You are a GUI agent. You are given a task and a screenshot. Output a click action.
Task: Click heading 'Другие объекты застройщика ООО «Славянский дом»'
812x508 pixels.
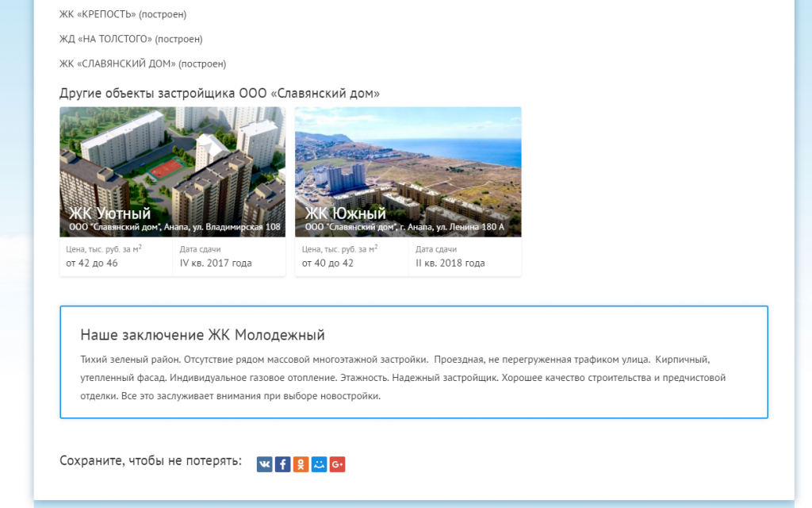coord(220,94)
